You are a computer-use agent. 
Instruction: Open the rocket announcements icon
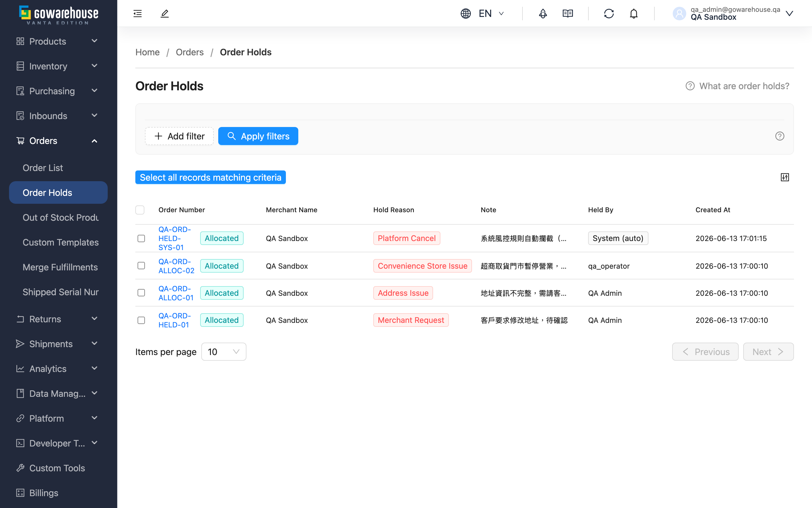coord(543,14)
